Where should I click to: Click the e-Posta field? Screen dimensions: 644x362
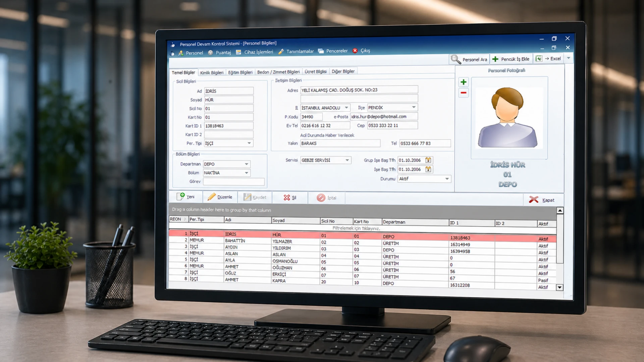384,117
